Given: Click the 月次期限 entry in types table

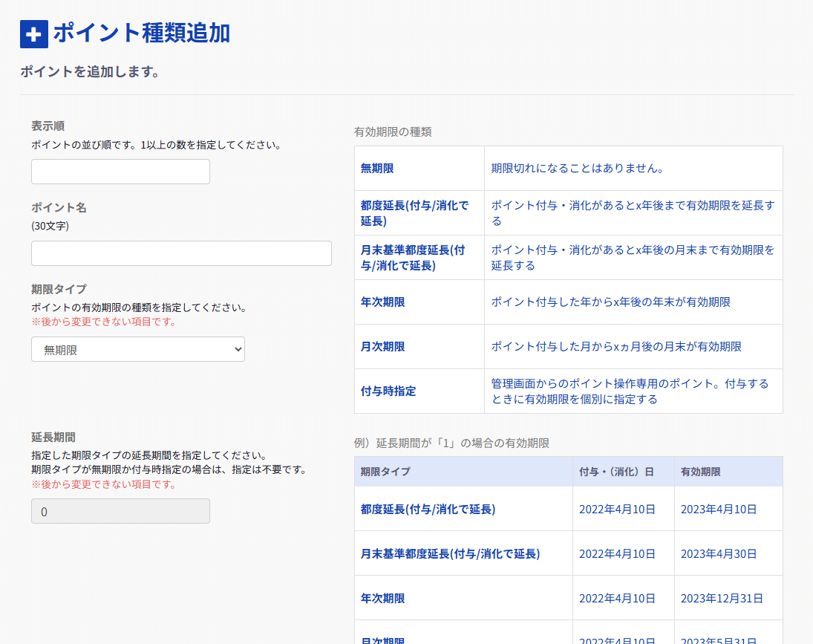Looking at the screenshot, I should coord(383,347).
